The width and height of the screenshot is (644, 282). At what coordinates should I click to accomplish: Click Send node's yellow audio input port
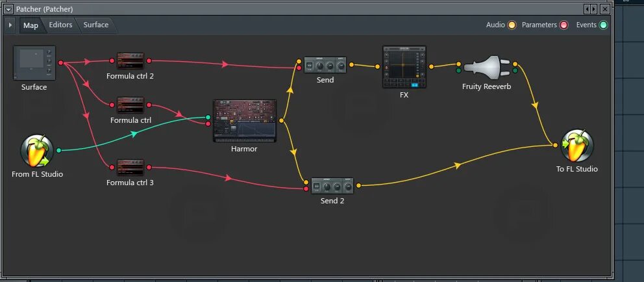tap(299, 62)
